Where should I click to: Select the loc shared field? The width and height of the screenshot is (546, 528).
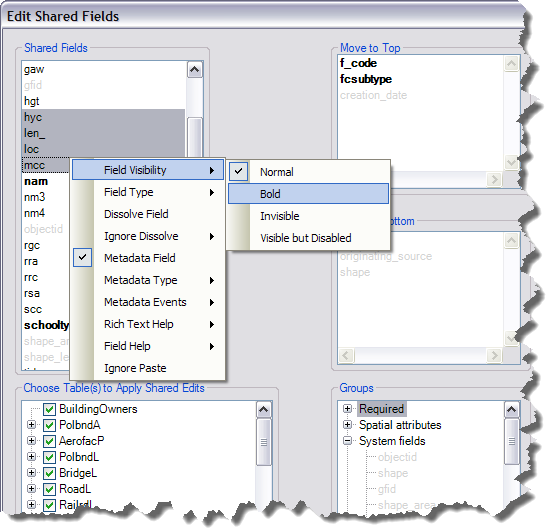[x=103, y=149]
